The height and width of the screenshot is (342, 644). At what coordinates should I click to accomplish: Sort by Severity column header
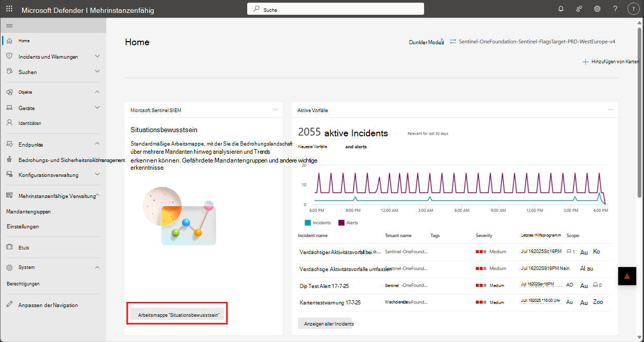pos(484,236)
